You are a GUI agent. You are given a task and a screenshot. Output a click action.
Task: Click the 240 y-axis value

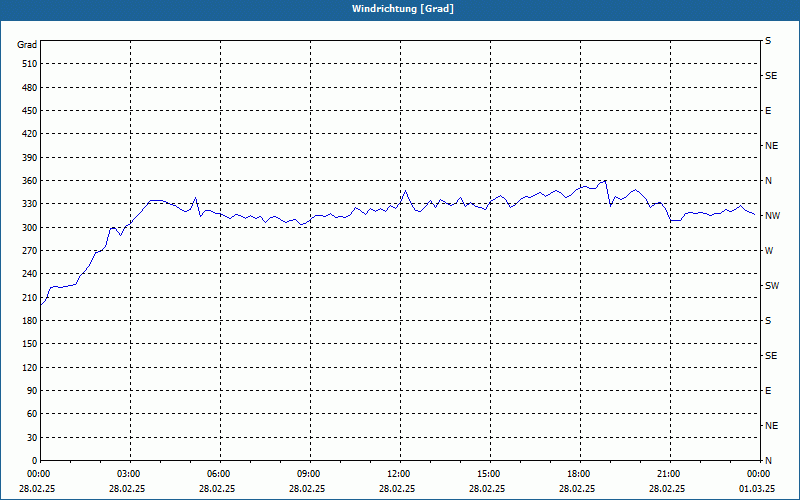[x=30, y=274]
